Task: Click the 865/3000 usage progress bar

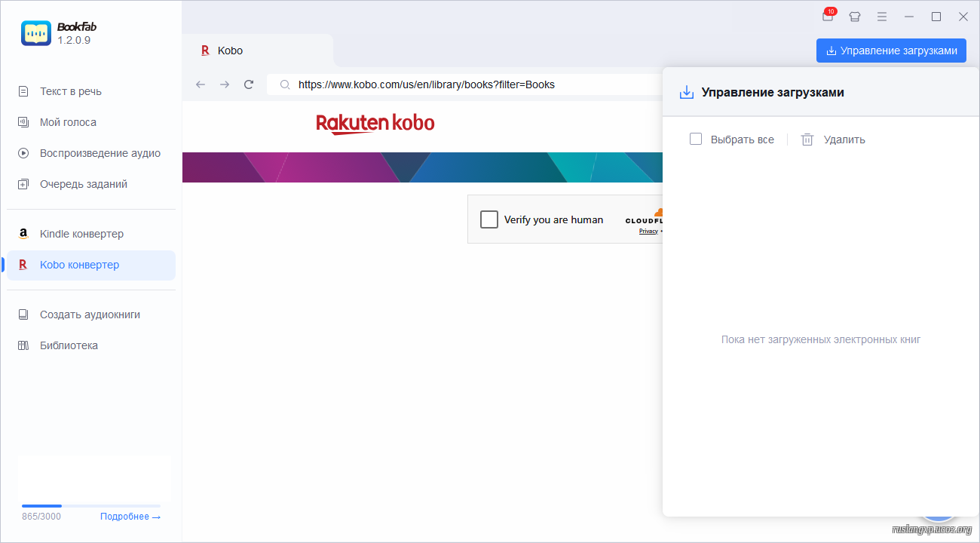Action: point(90,505)
